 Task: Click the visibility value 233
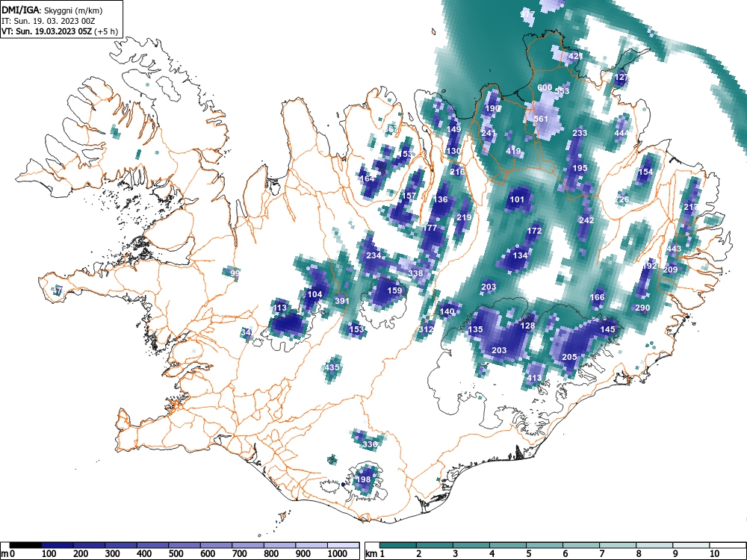coord(580,134)
